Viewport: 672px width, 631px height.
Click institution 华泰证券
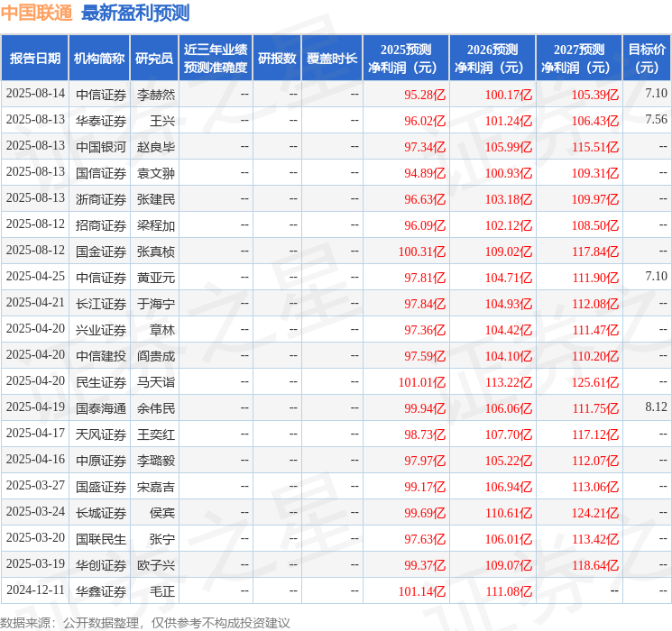pyautogui.click(x=101, y=121)
